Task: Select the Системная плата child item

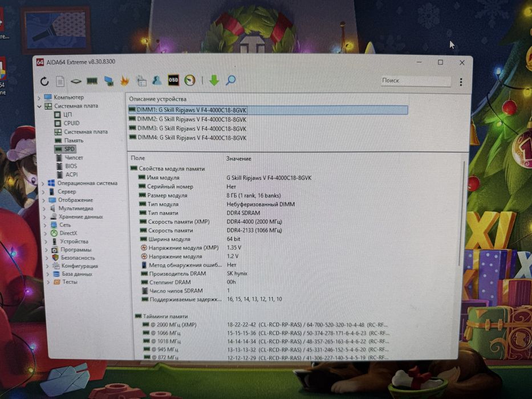Action: [82, 132]
